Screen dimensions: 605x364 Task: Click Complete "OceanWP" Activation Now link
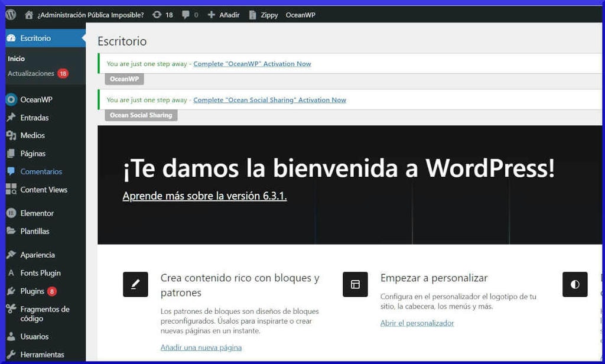(252, 64)
